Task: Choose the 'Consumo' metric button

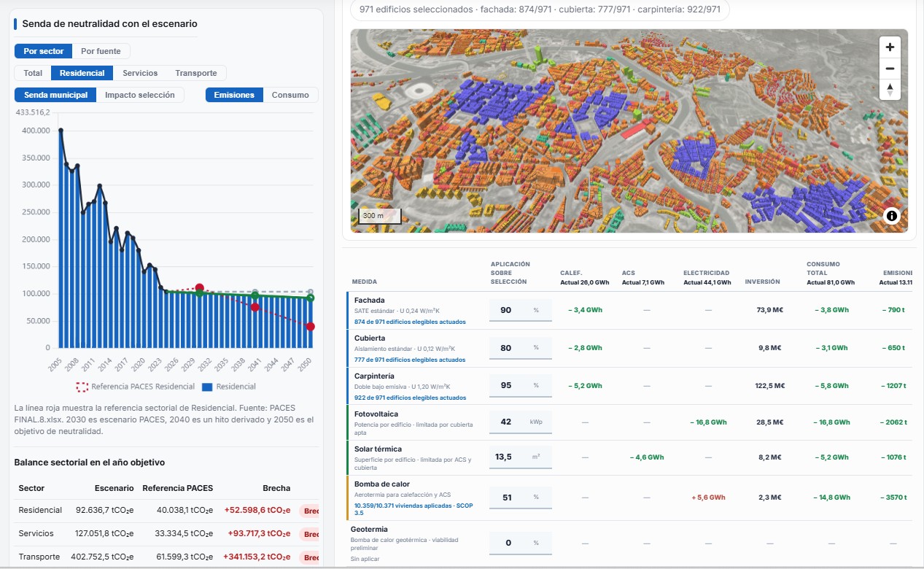Action: [290, 95]
